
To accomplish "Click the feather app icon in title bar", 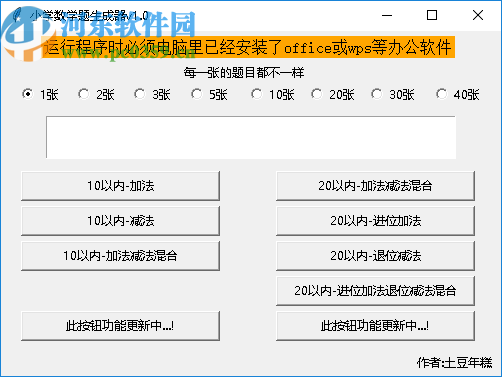I will point(16,15).
